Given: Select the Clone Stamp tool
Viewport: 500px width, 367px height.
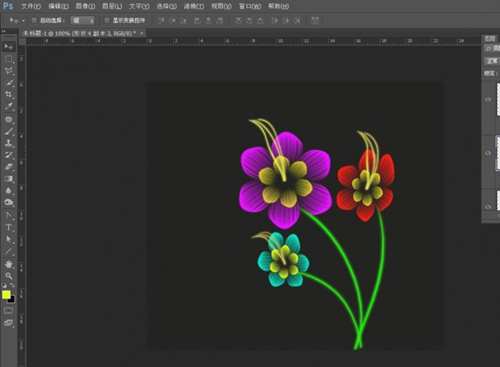Looking at the screenshot, I should 8,143.
